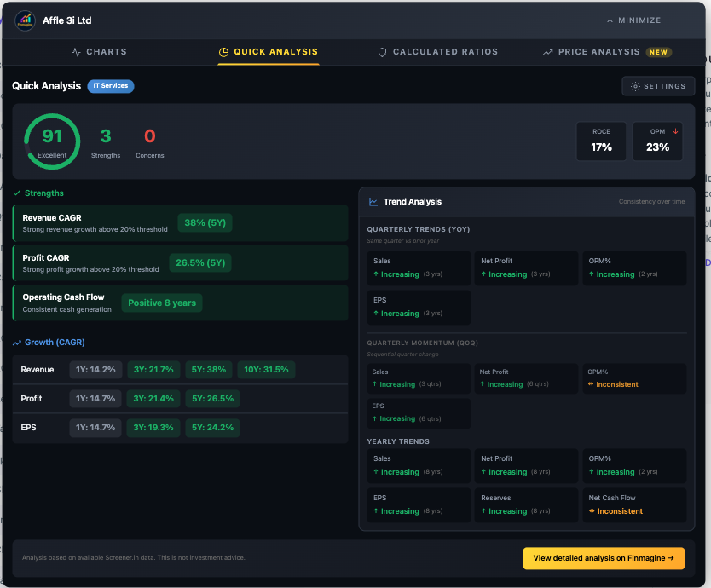Image resolution: width=711 pixels, height=588 pixels.
Task: Switch to the Charts tab
Action: 100,51
